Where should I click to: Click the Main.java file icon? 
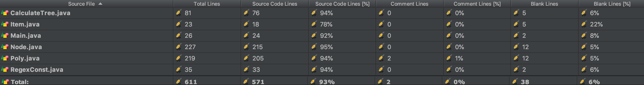[5, 35]
